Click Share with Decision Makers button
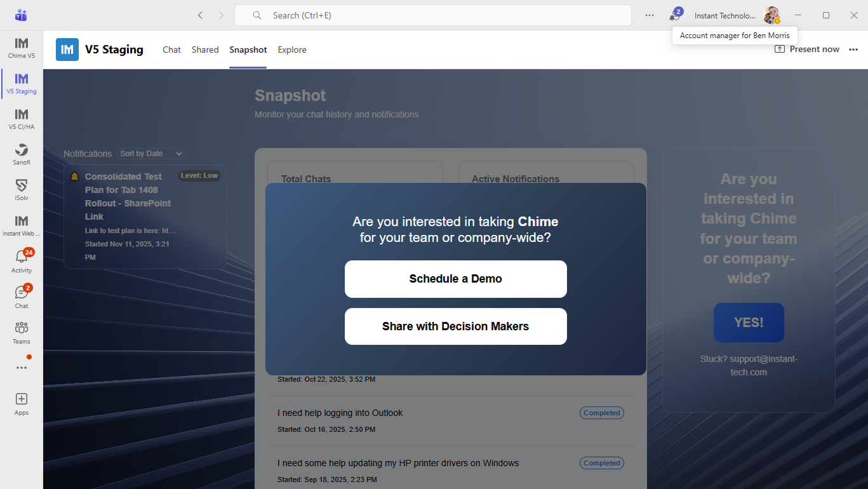The height and width of the screenshot is (489, 868). tap(455, 326)
